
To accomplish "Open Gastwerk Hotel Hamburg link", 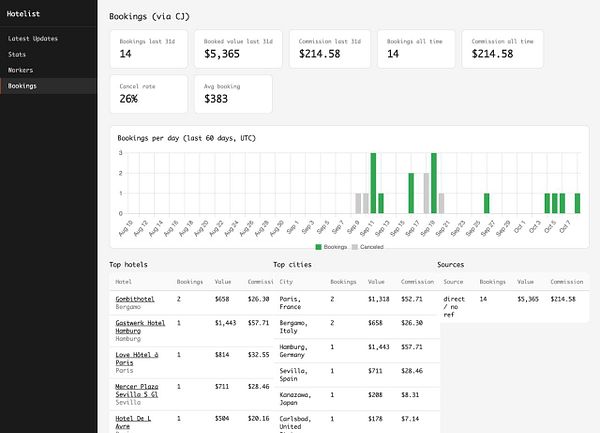I will pyautogui.click(x=140, y=327).
